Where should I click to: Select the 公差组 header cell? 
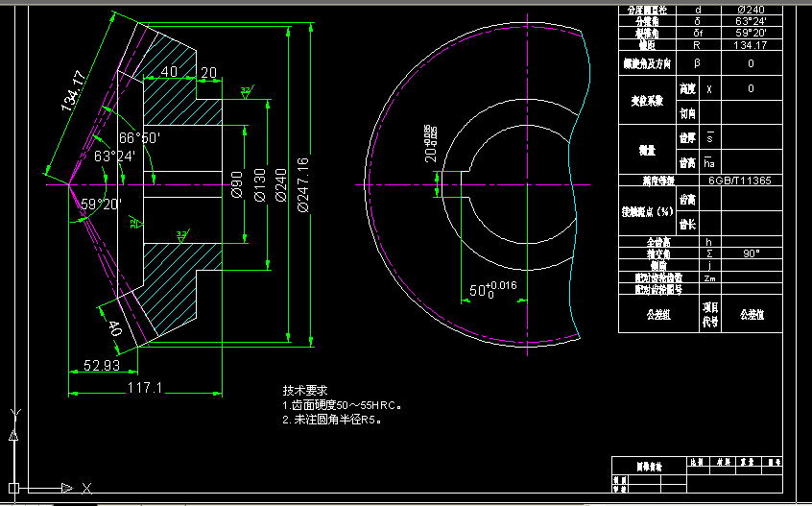click(x=658, y=314)
